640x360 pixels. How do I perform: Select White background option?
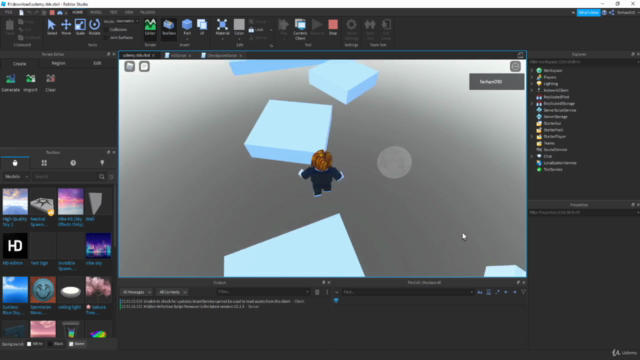pyautogui.click(x=35, y=344)
